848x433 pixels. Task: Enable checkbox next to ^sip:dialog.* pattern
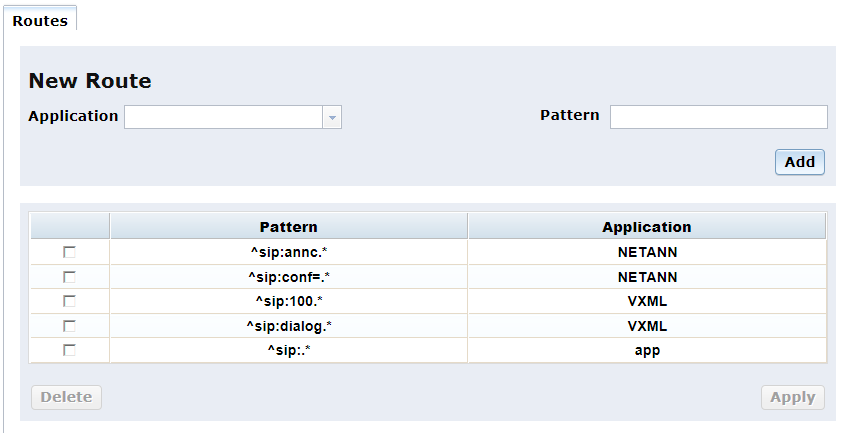point(70,326)
